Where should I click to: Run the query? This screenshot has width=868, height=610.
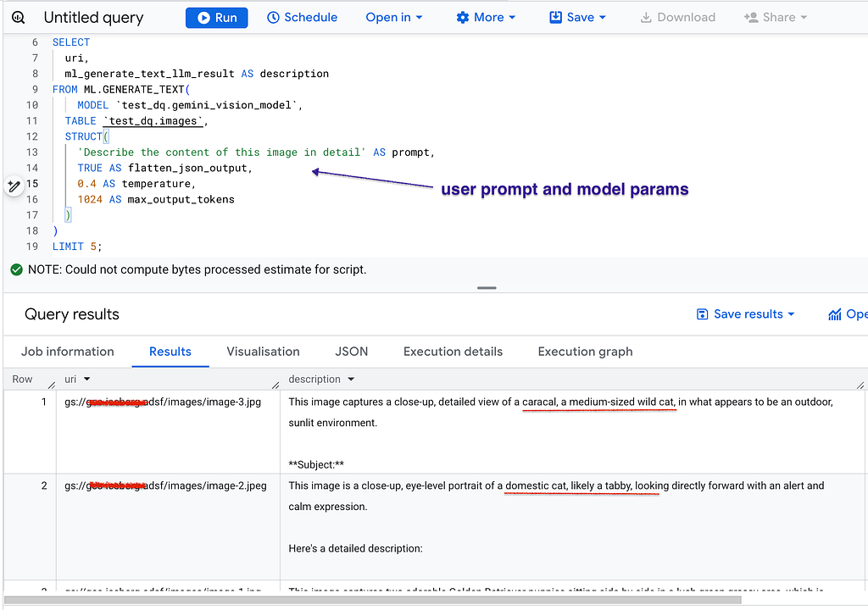pos(216,18)
